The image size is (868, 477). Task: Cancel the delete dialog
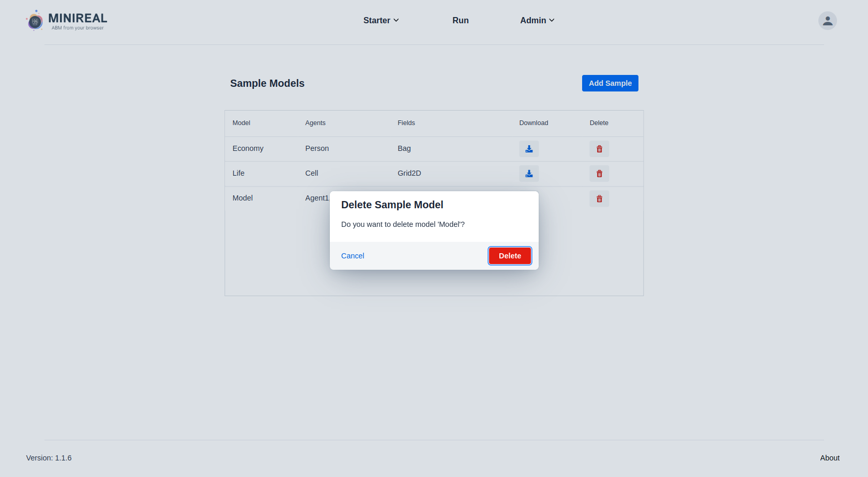tap(353, 256)
